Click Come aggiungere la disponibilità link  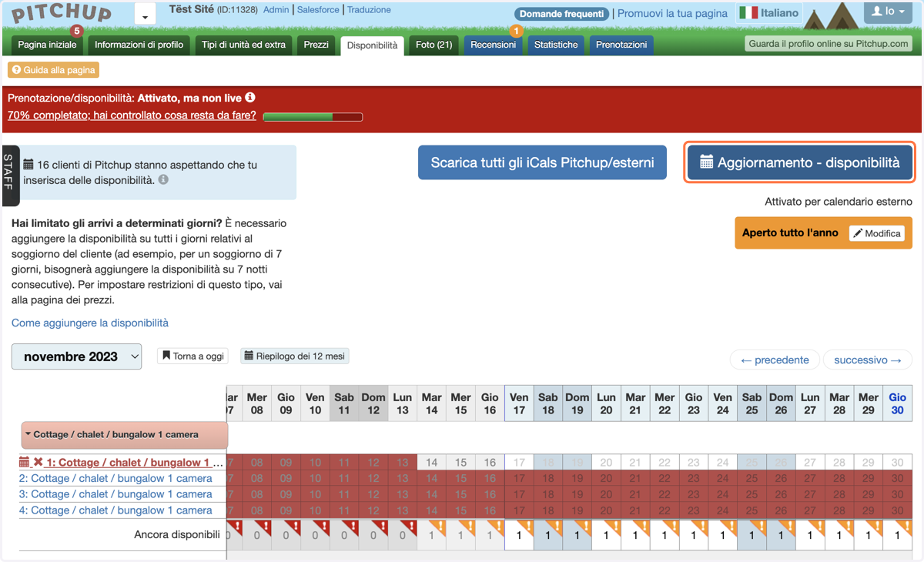click(90, 323)
